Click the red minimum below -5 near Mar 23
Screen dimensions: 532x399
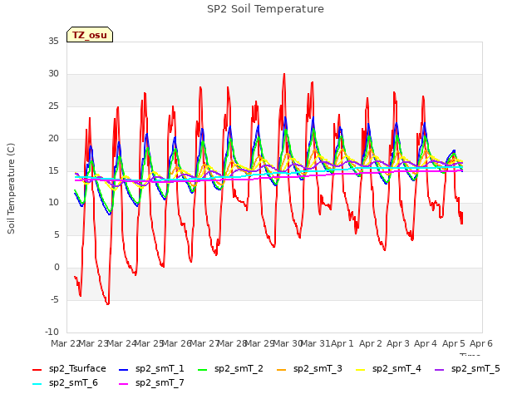[x=108, y=304]
